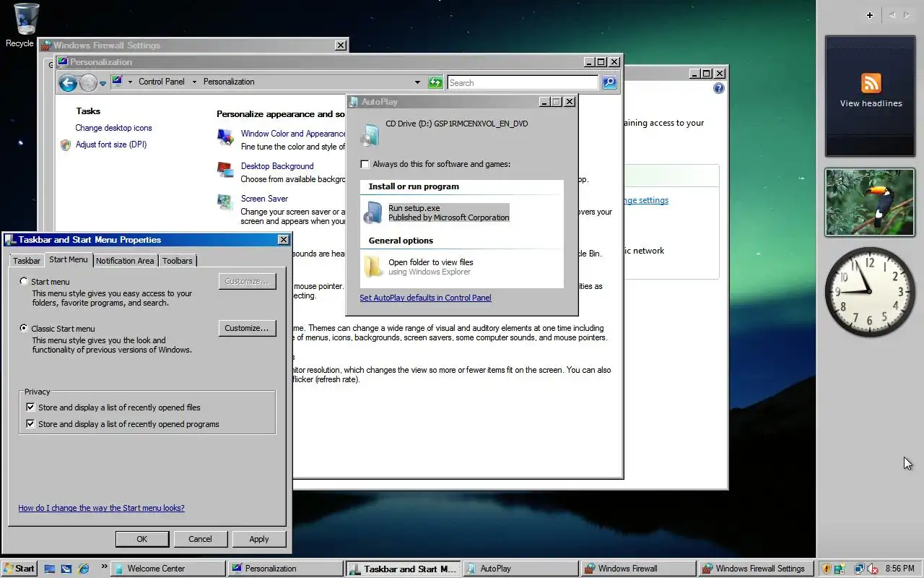Viewport: 924px width, 578px height.
Task: Click the Back arrow in Personalization window
Action: (x=68, y=83)
